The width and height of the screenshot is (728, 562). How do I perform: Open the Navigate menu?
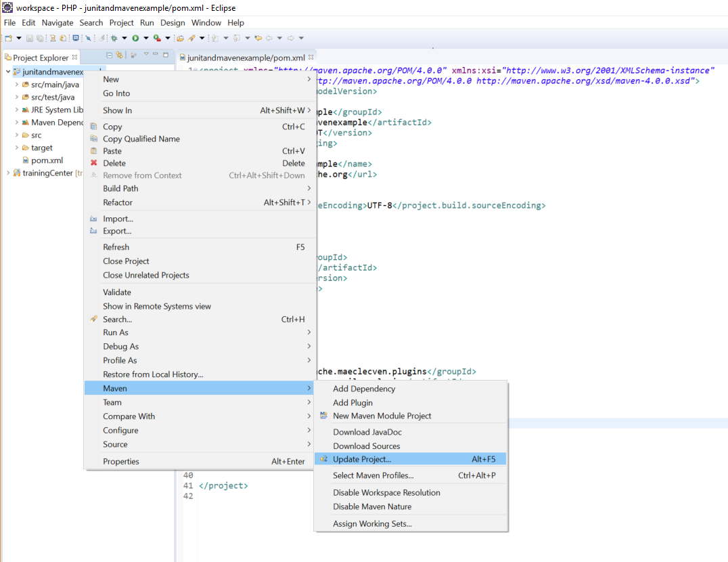(x=57, y=23)
